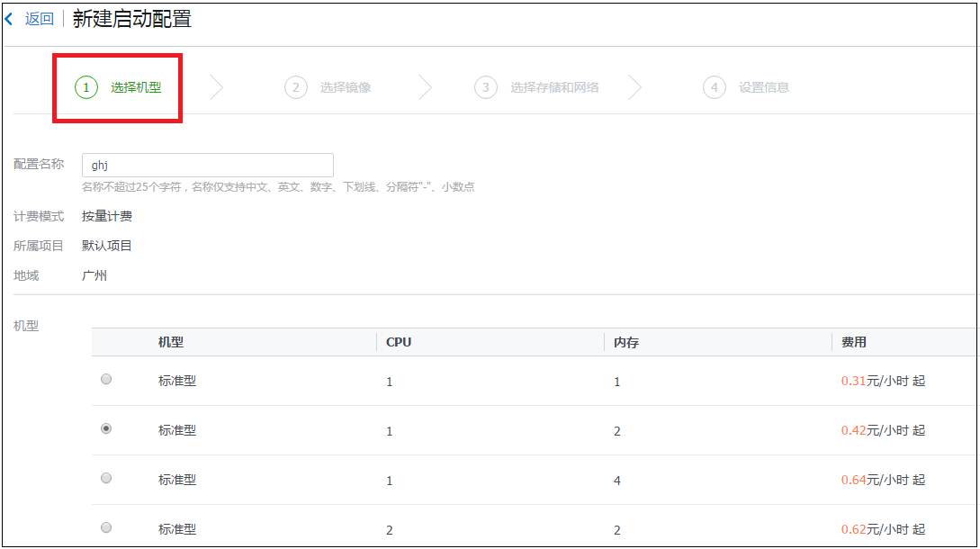
Task: Click the 0.31元/小时 起 price cell
Action: click(x=883, y=381)
